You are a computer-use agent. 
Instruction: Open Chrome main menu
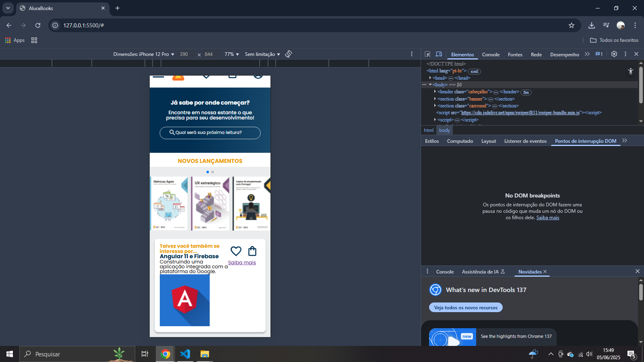coord(635,25)
